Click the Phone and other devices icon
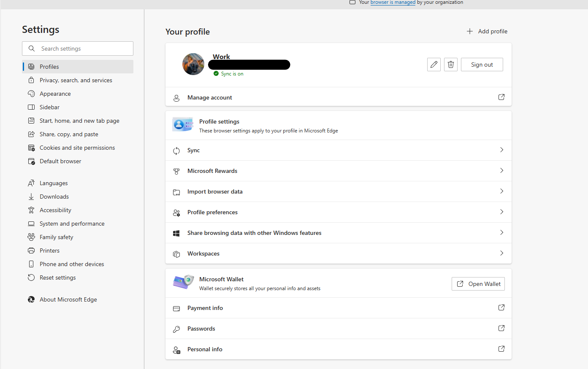The height and width of the screenshot is (369, 588). (31, 264)
